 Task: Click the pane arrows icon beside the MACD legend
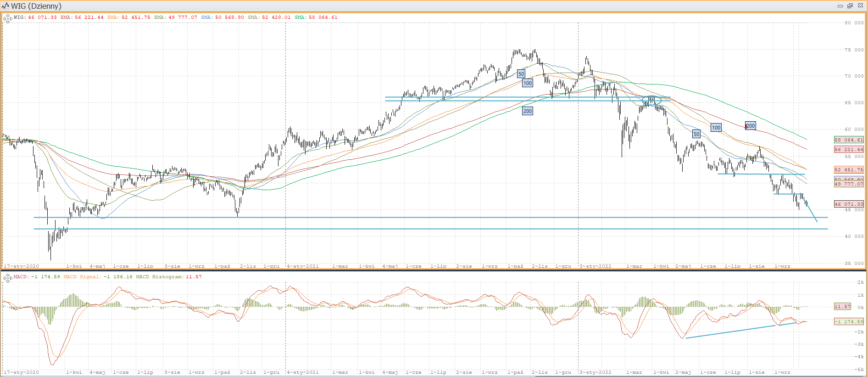point(7,278)
